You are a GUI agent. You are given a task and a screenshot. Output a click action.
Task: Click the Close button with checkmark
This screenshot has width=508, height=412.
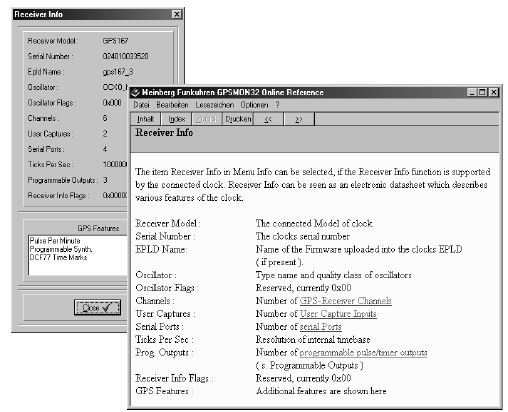point(97,307)
